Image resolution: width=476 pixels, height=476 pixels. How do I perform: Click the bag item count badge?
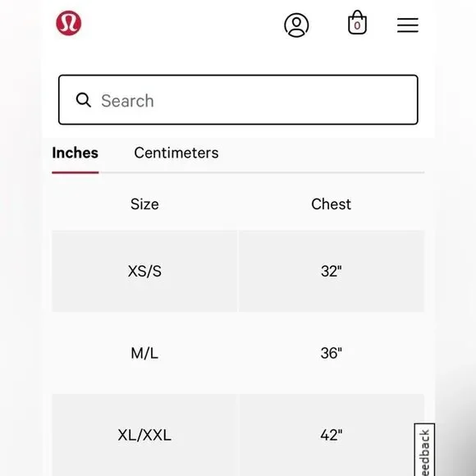(x=357, y=25)
